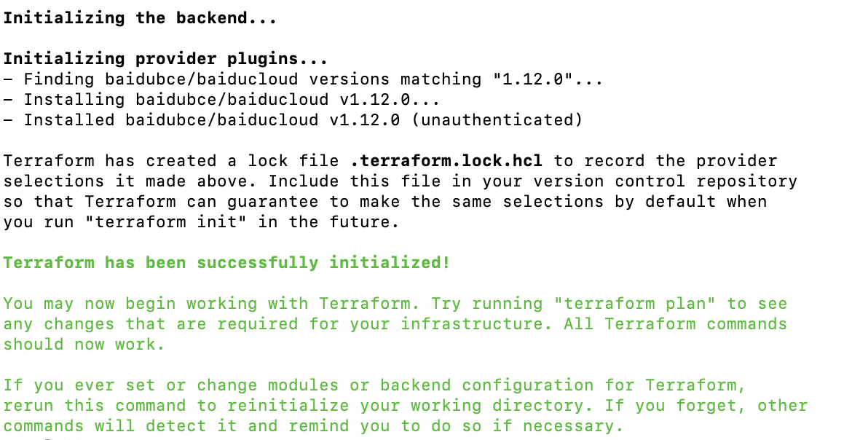Image resolution: width=868 pixels, height=440 pixels.
Task: Click the "Initializing provider plugins..." line
Action: pos(165,59)
